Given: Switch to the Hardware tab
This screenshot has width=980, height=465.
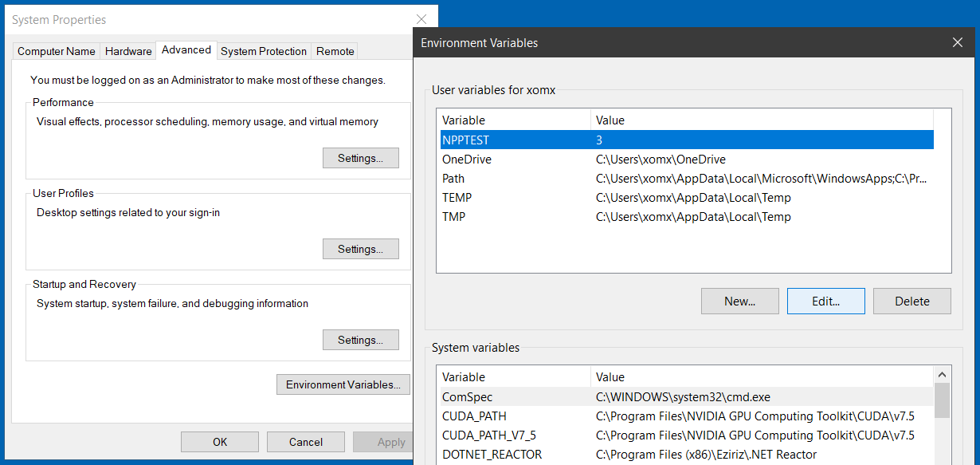Looking at the screenshot, I should pos(127,51).
